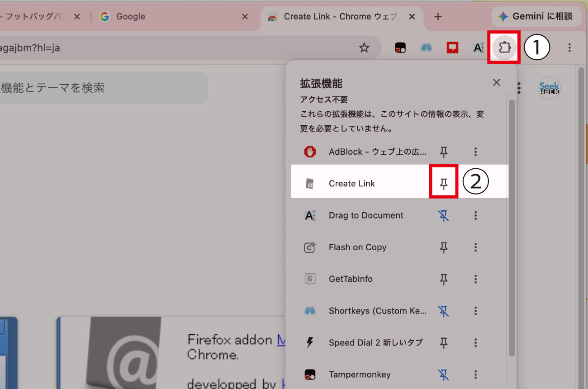The height and width of the screenshot is (389, 588).
Task: Click the extensions popup scrollbar
Action: click(x=512, y=228)
